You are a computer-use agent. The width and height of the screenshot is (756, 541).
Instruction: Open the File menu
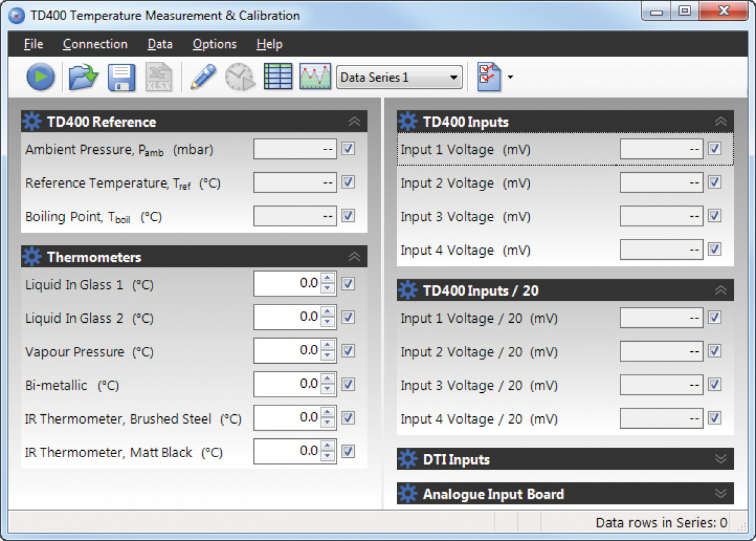(33, 44)
